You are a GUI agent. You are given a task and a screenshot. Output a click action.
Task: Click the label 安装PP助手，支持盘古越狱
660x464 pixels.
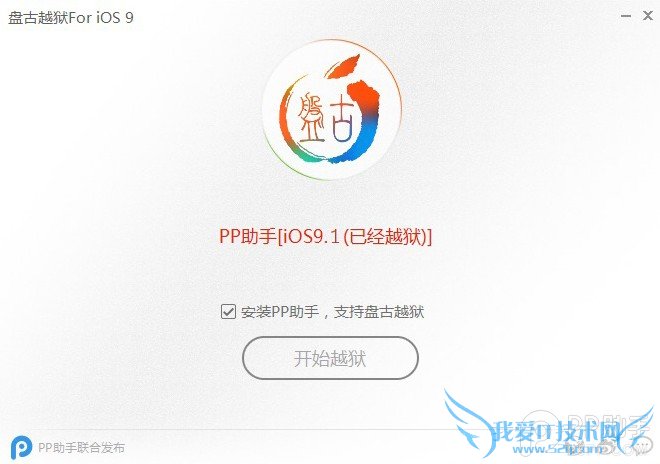[332, 312]
